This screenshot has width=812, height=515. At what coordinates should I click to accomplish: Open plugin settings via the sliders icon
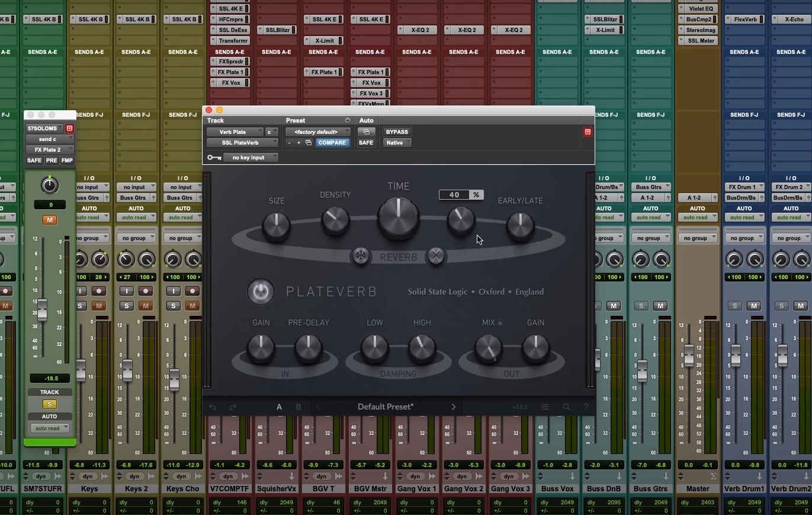tap(545, 407)
